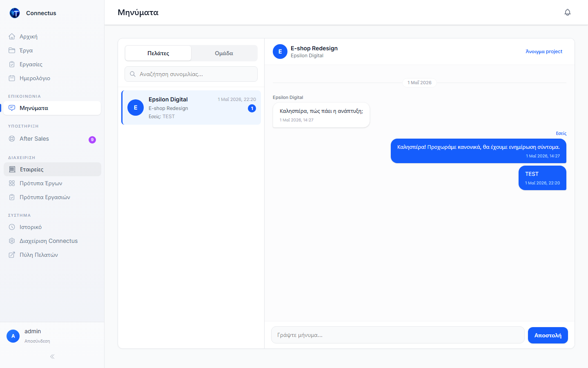Viewport: 588px width, 368px height.
Task: Open Πρότυπα Έργων menu item
Action: 52,183
